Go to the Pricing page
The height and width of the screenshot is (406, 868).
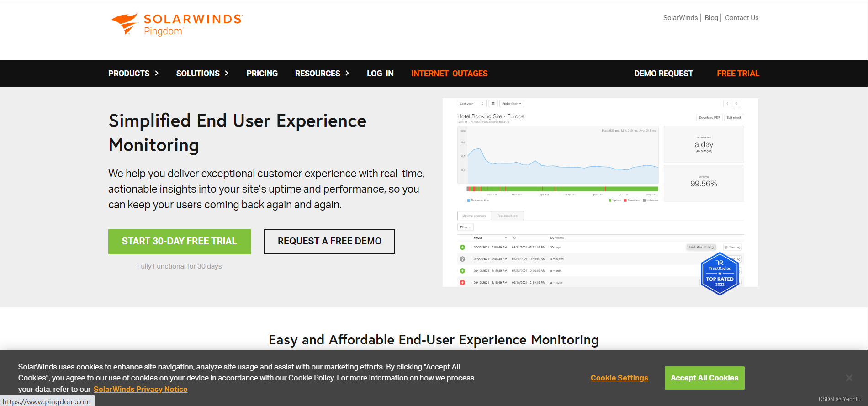[262, 74]
